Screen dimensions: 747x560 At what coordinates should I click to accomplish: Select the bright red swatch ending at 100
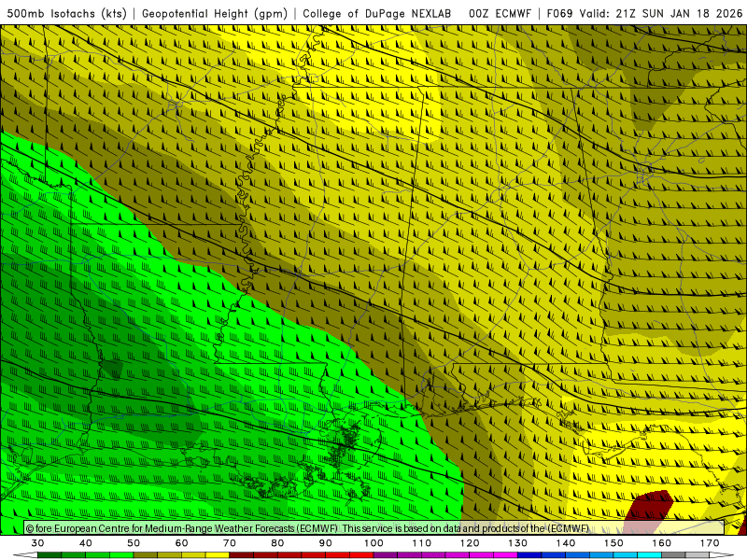(x=361, y=555)
